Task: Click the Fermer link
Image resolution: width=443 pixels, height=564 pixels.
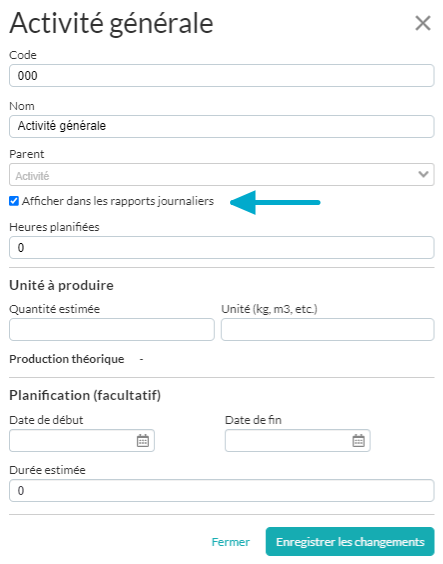Action: pos(230,542)
